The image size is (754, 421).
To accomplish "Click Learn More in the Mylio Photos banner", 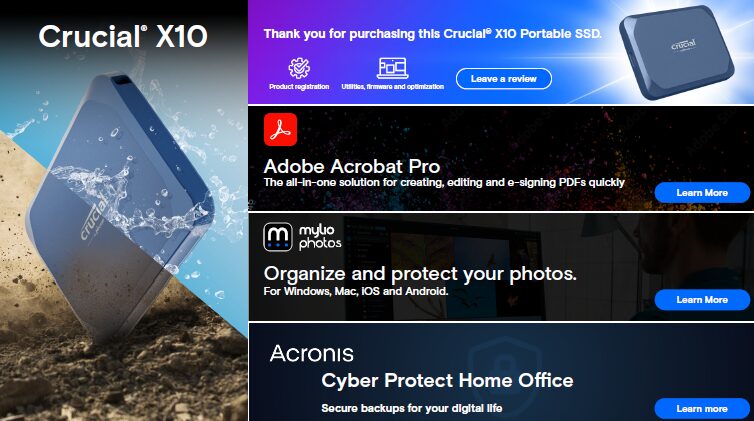I will tap(702, 299).
